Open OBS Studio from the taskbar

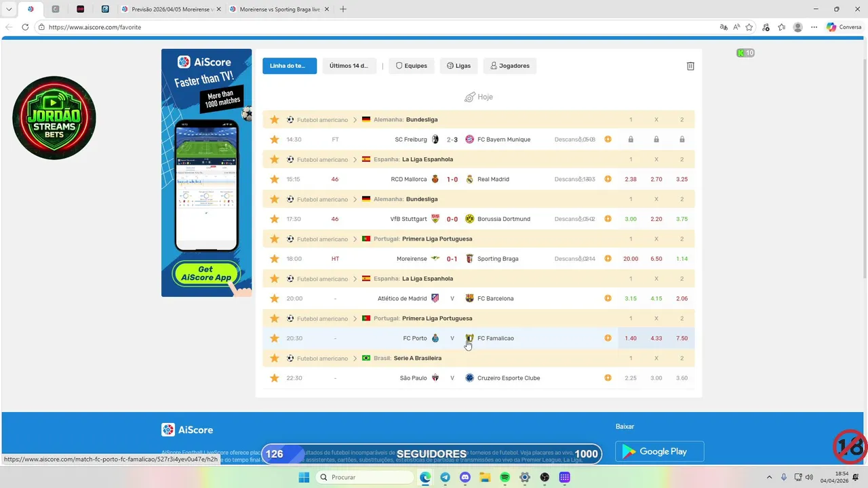click(545, 477)
